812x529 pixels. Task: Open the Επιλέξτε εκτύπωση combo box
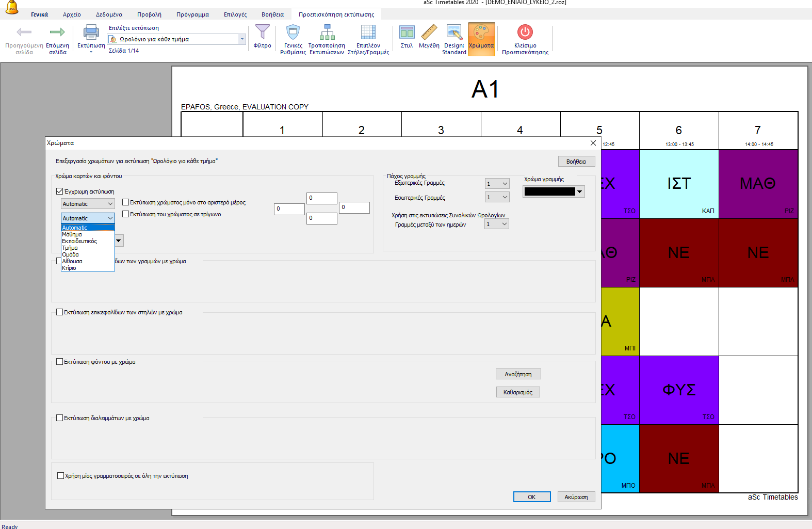pos(176,39)
